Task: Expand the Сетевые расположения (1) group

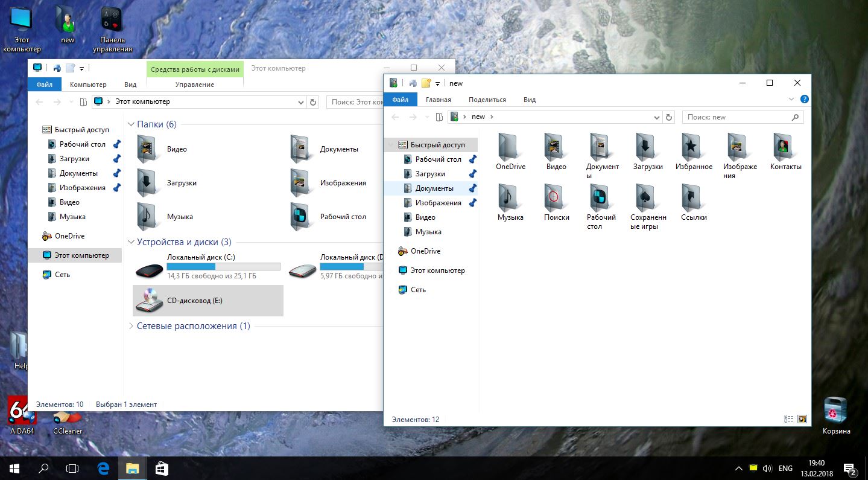Action: pos(131,326)
